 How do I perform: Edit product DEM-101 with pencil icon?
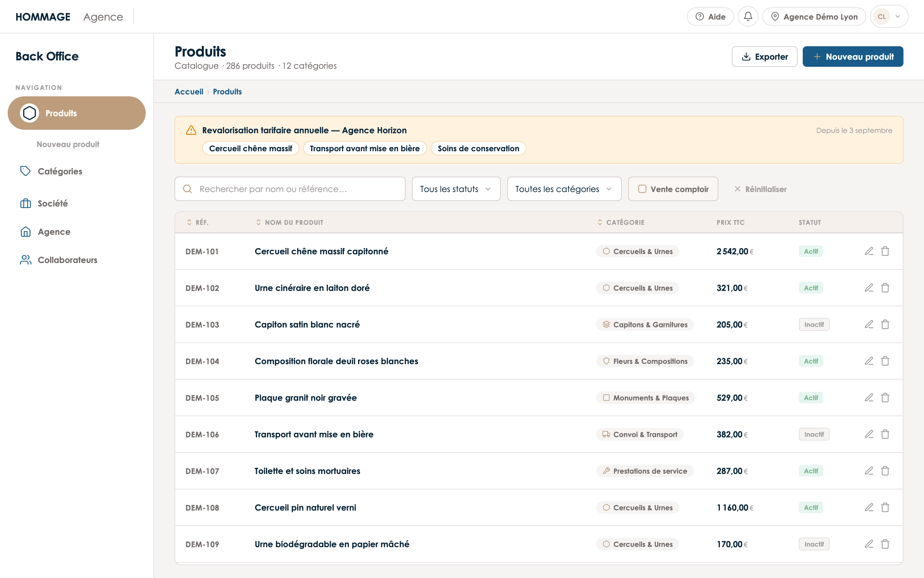click(x=869, y=251)
